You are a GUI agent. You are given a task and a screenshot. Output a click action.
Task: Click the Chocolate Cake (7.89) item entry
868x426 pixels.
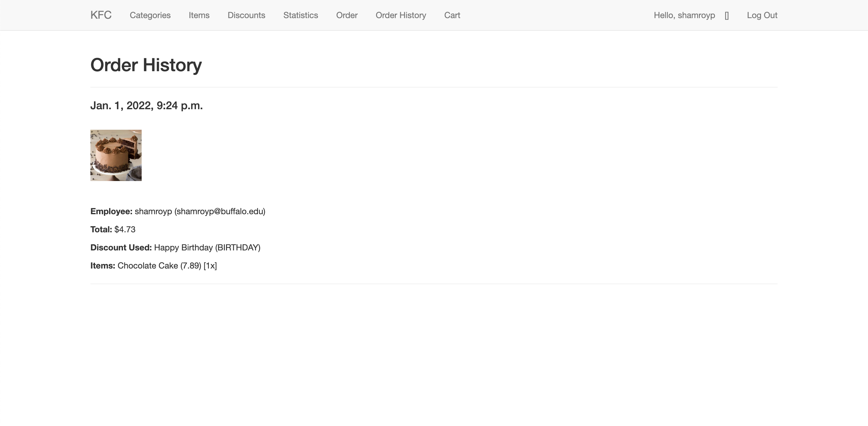[x=159, y=266]
